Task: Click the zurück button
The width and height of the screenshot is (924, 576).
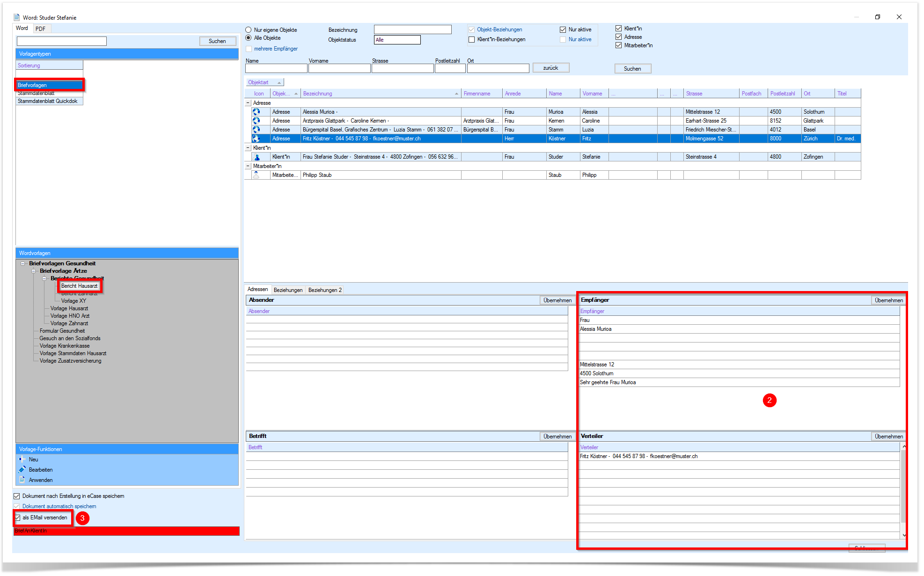Action: click(550, 68)
